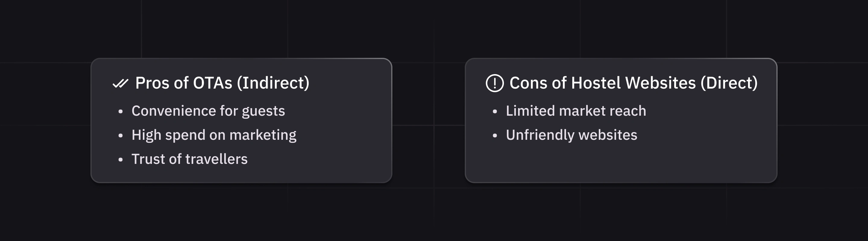Click the Limited market reach item
This screenshot has width=868, height=241.
click(x=576, y=111)
